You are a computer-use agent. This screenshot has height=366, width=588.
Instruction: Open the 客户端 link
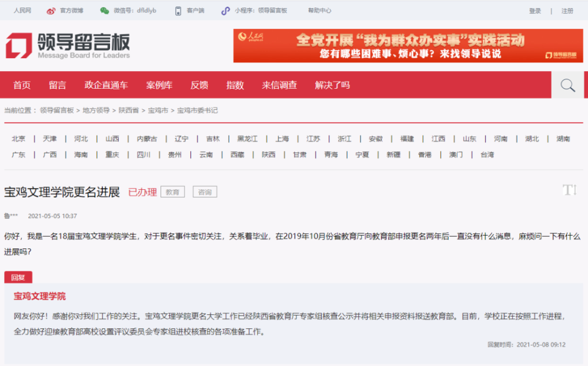click(x=195, y=11)
